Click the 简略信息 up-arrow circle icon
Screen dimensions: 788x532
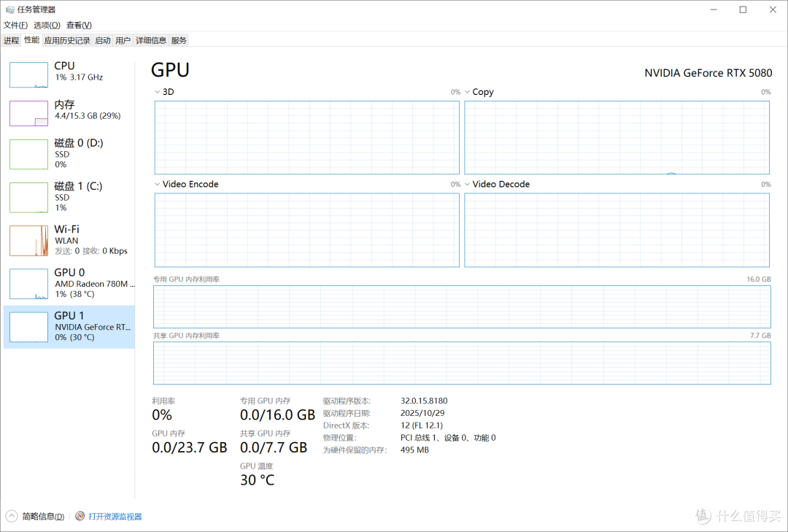coord(12,517)
